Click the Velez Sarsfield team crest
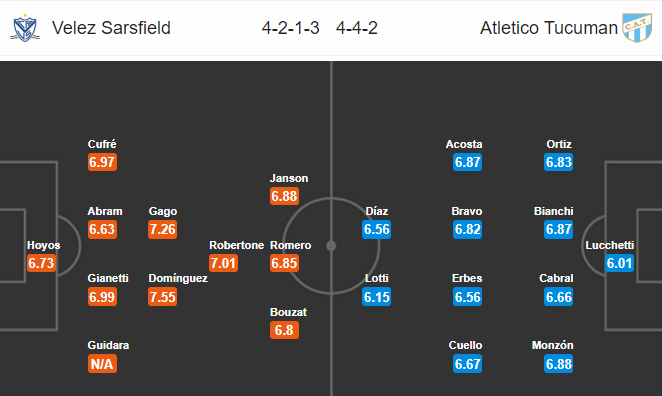The height and width of the screenshot is (396, 662). pos(25,28)
